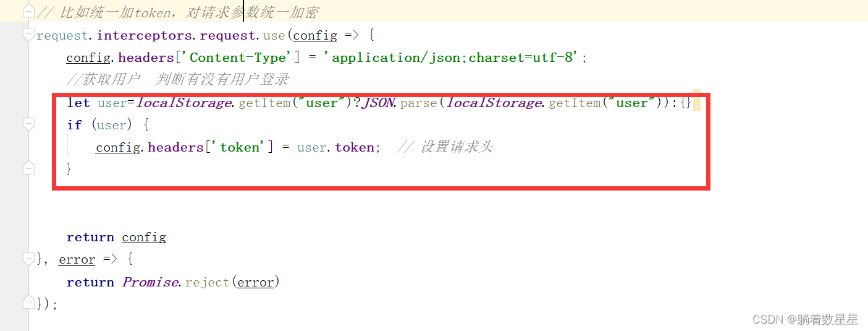The image size is (868, 331).
Task: Click 'localStorage' inside the JSON.parse call
Action: coord(494,103)
